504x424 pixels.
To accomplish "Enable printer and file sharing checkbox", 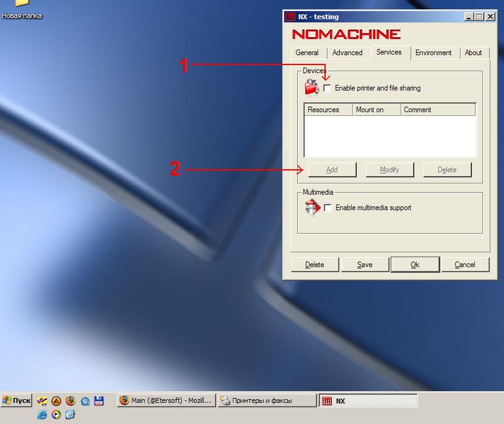I will [x=327, y=88].
